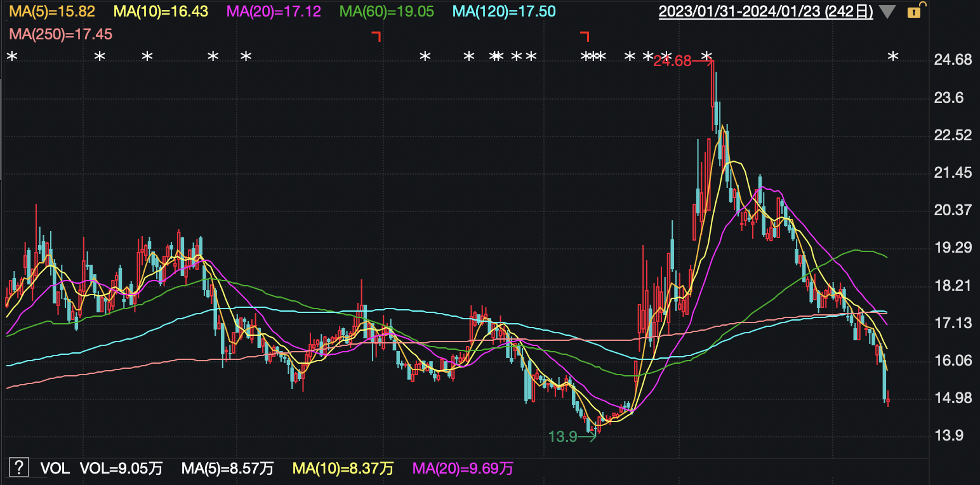
Task: Click the yellow volume MA(10)=8.37万 label
Action: click(343, 469)
